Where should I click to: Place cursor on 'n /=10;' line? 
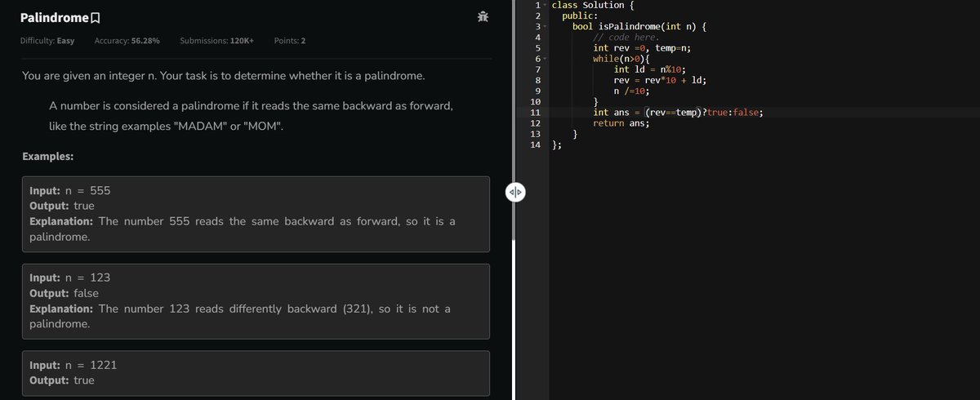point(632,91)
